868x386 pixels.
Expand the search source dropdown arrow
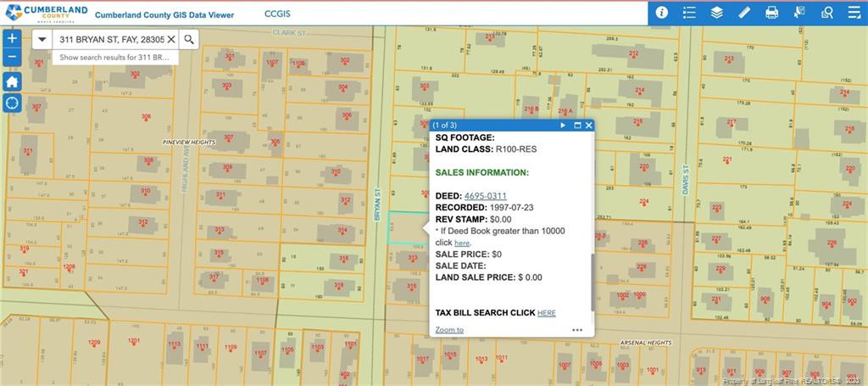pyautogui.click(x=42, y=39)
